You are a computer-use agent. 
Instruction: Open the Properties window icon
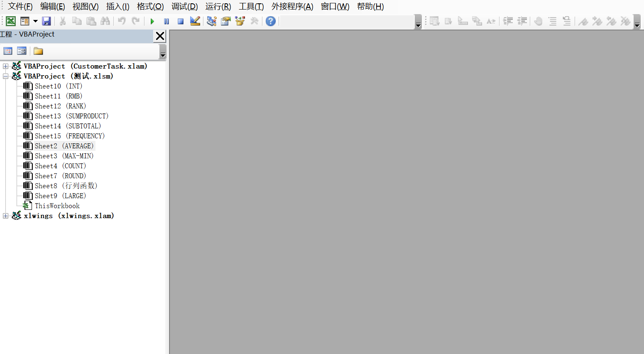point(226,21)
